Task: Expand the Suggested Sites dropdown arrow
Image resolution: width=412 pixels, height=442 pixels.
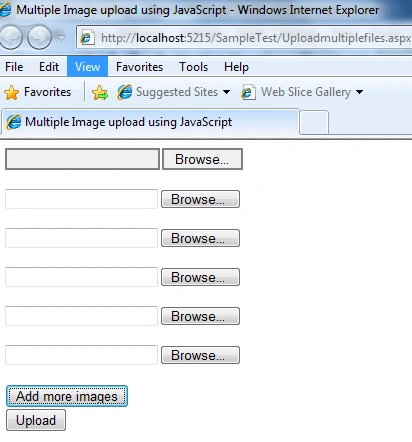Action: pyautogui.click(x=226, y=92)
